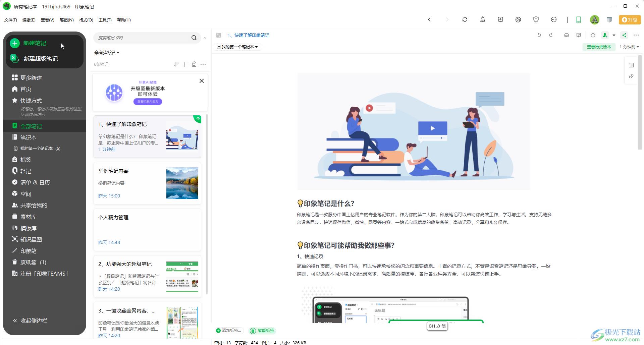Open the 全部笔记 list filter dropdown
644x345 pixels.
(106, 53)
